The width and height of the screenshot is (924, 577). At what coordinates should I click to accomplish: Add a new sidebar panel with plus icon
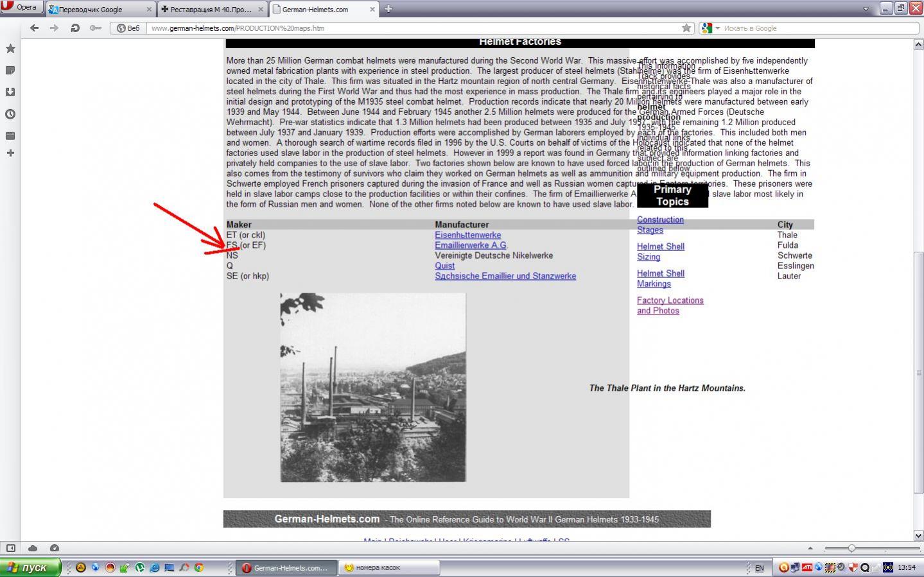pos(10,153)
